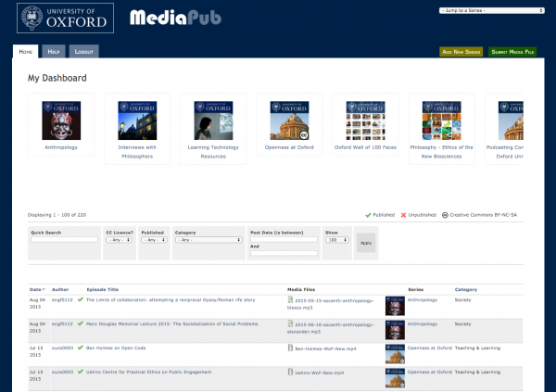Screen dimensions: 556x392
Task: Click published checkmark for Ben Holmes on Open Code
Action: pos(81,348)
